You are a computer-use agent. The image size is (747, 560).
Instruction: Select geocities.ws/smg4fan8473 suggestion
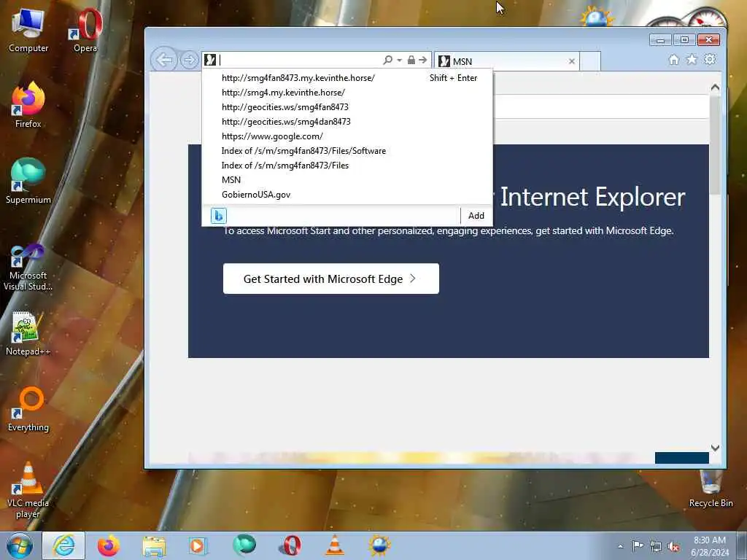[347, 107]
